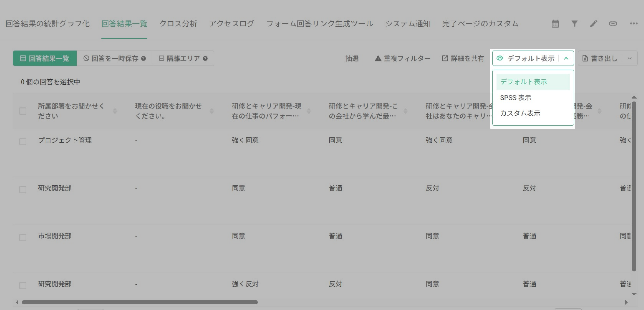Open the アクセスログ tab
The width and height of the screenshot is (644, 310).
click(232, 24)
